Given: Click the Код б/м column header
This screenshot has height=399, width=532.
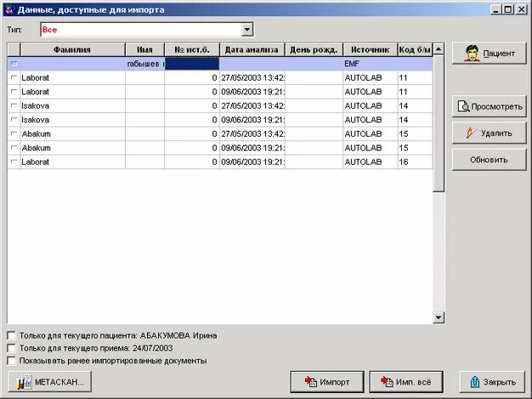Looking at the screenshot, I should pos(415,50).
